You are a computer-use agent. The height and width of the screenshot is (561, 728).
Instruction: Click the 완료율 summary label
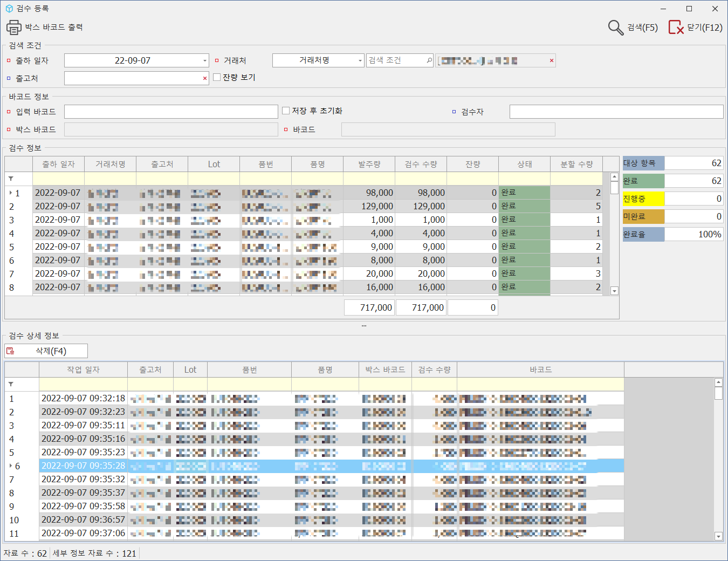[643, 234]
